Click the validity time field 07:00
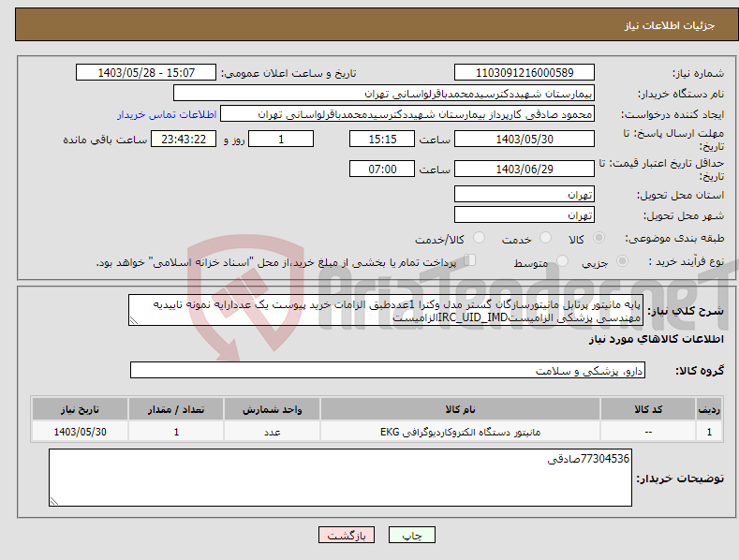739x560 pixels. coord(382,169)
